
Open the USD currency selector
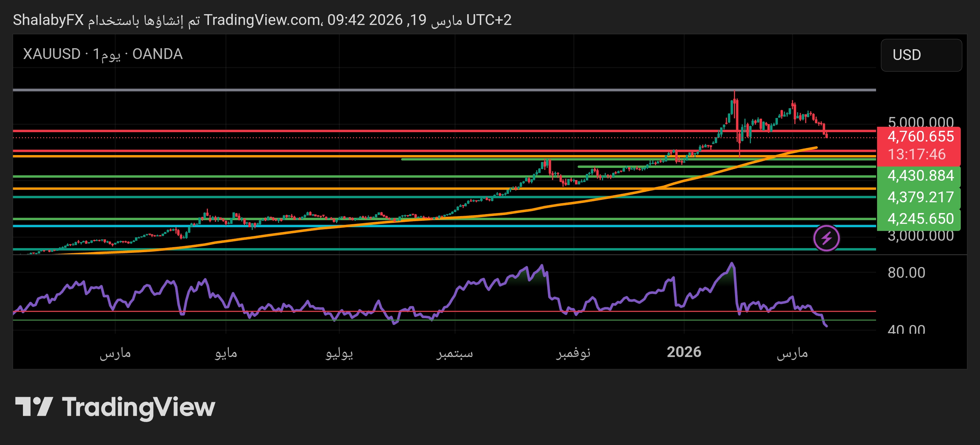click(x=921, y=55)
